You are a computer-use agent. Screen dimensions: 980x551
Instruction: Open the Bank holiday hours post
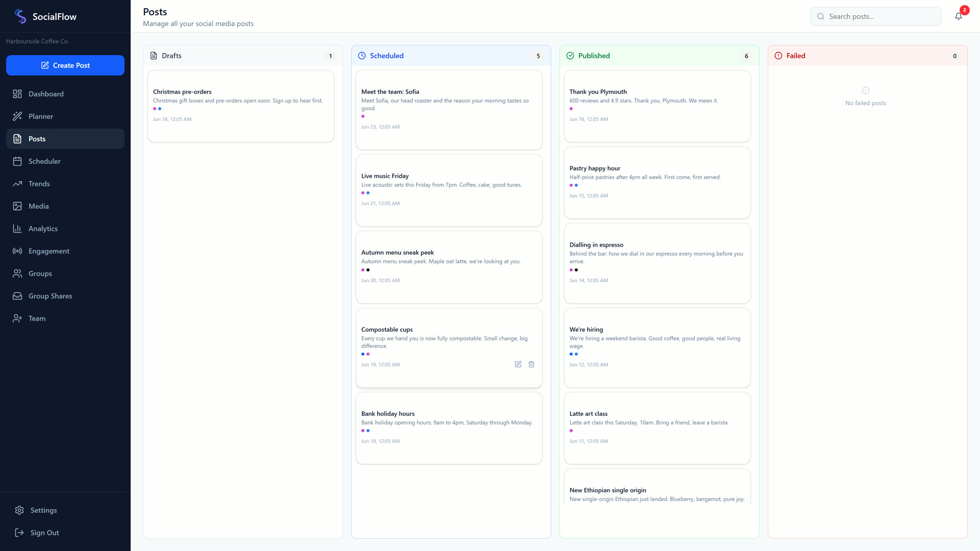coord(449,428)
